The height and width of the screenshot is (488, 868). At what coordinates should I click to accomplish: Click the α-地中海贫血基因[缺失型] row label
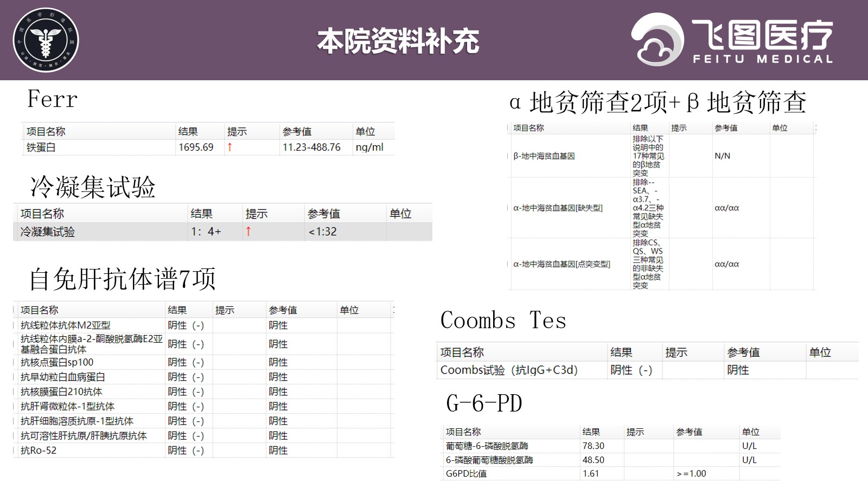tap(558, 208)
